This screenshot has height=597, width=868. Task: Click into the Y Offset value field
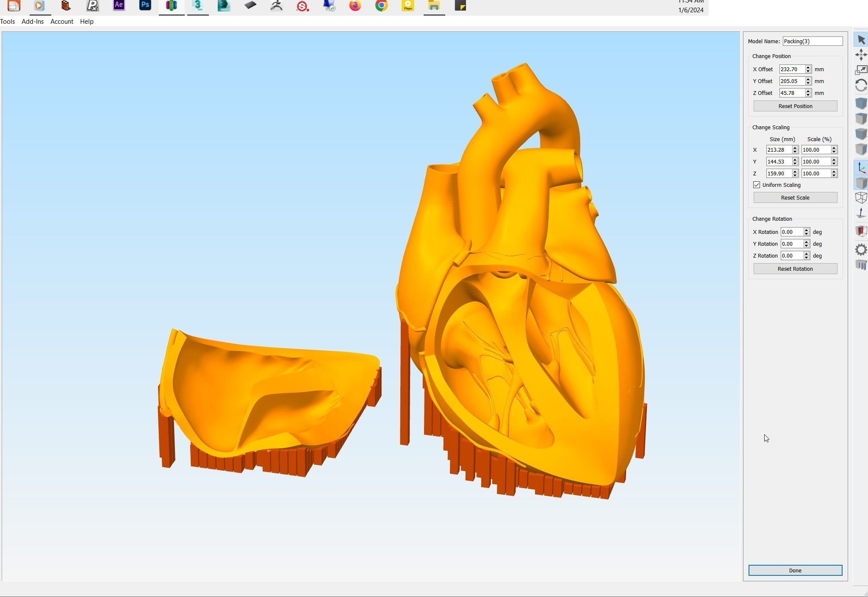coord(792,81)
